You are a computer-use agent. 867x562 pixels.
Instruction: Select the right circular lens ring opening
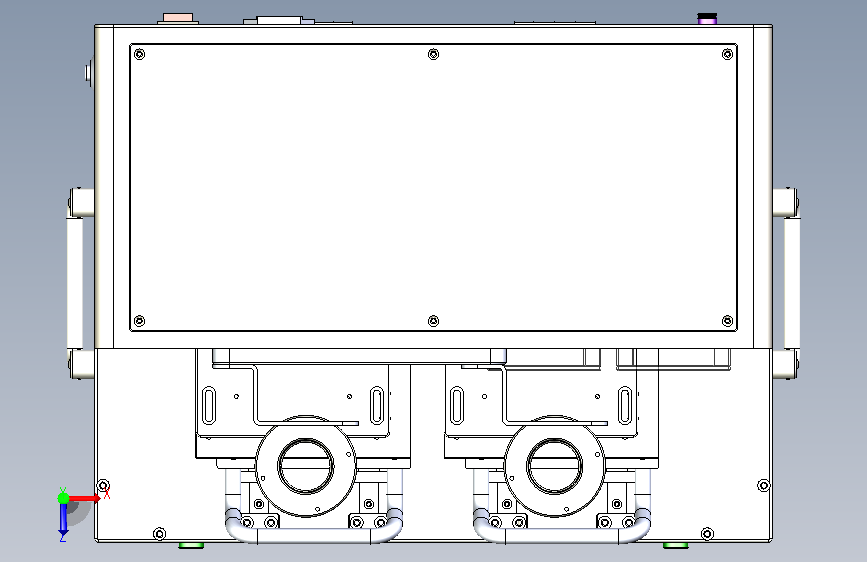(554, 466)
